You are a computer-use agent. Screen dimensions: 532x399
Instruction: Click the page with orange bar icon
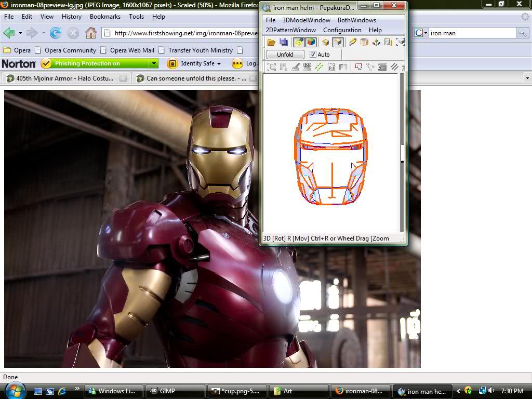point(389,42)
